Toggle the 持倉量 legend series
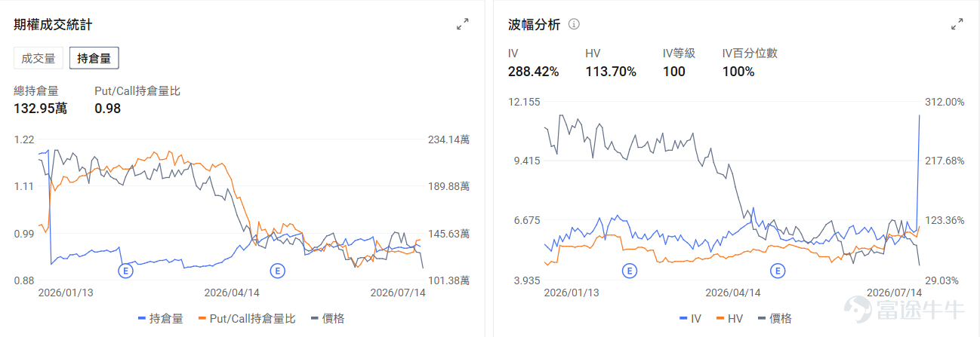 point(161,318)
